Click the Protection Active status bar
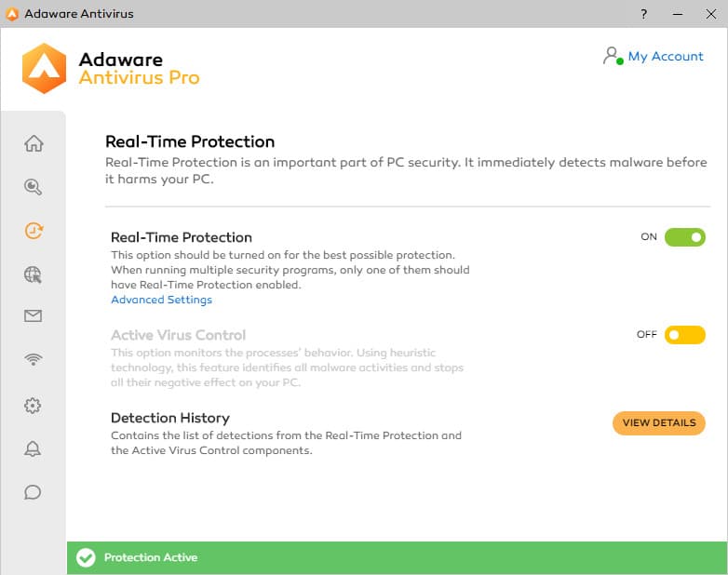 point(397,558)
